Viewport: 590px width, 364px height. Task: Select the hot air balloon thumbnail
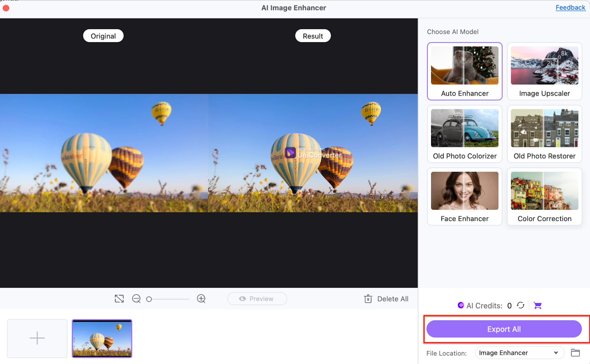102,338
